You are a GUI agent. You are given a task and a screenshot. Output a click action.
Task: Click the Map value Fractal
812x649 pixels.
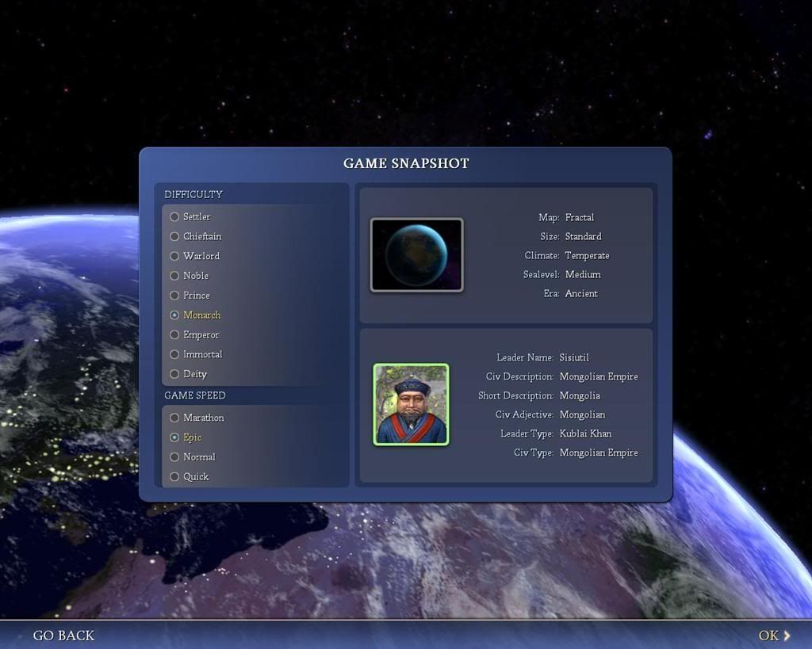click(x=580, y=217)
